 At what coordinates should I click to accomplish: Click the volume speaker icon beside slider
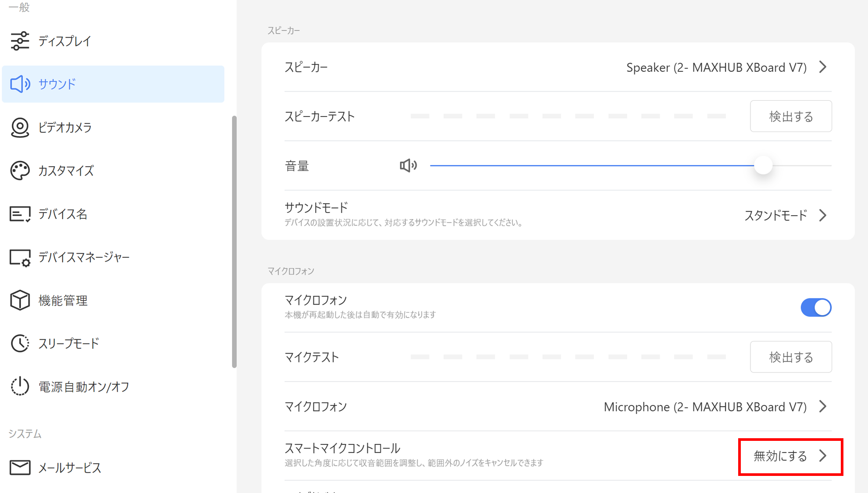pos(408,166)
